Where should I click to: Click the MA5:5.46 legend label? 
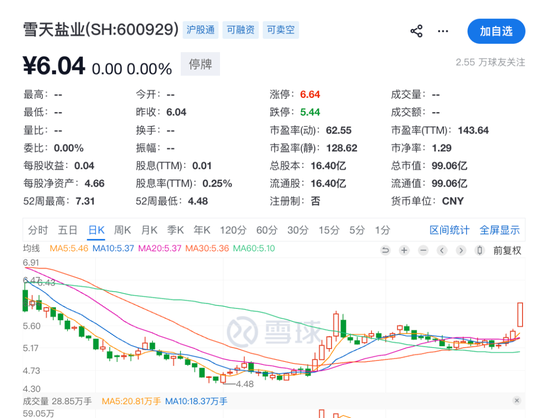pyautogui.click(x=69, y=249)
